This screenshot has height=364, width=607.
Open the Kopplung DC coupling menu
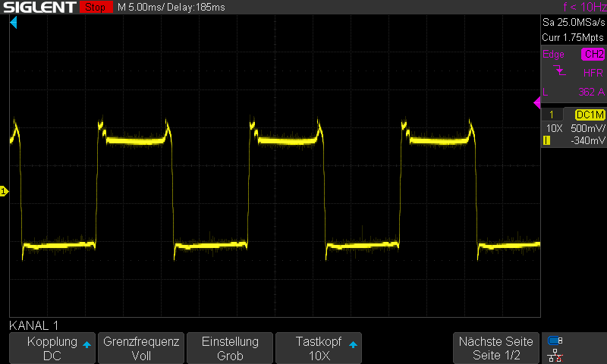[x=52, y=348]
